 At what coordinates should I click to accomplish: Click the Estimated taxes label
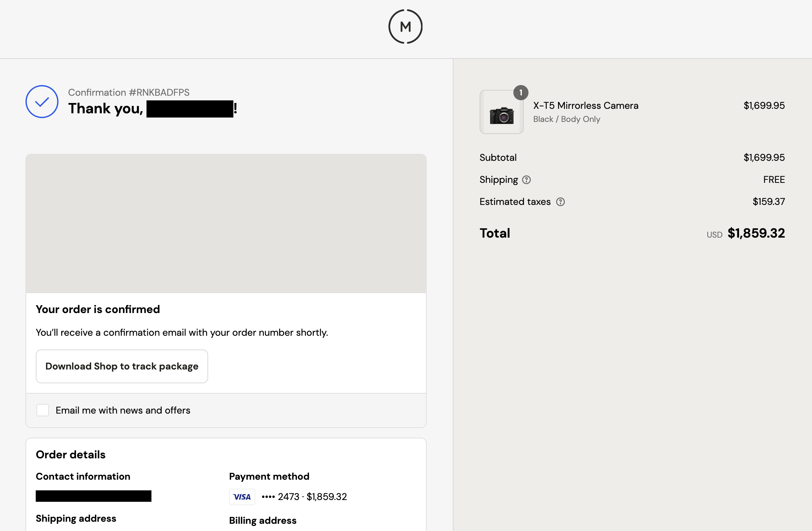[x=515, y=202]
